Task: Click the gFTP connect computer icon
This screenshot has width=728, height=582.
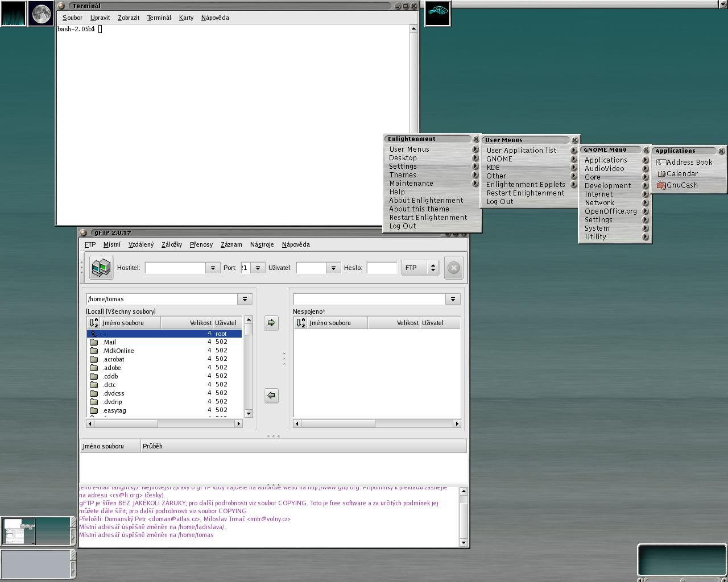Action: pos(101,267)
